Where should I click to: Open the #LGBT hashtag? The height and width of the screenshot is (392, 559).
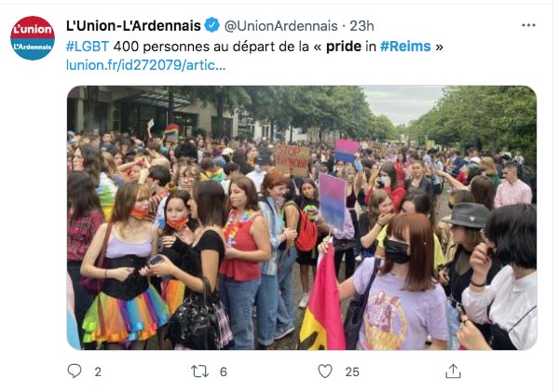click(88, 47)
